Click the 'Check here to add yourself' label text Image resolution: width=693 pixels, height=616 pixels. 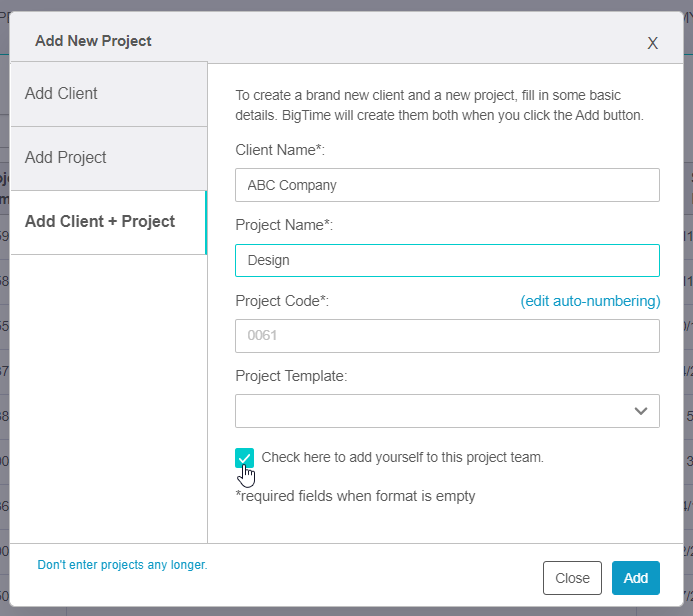(402, 458)
